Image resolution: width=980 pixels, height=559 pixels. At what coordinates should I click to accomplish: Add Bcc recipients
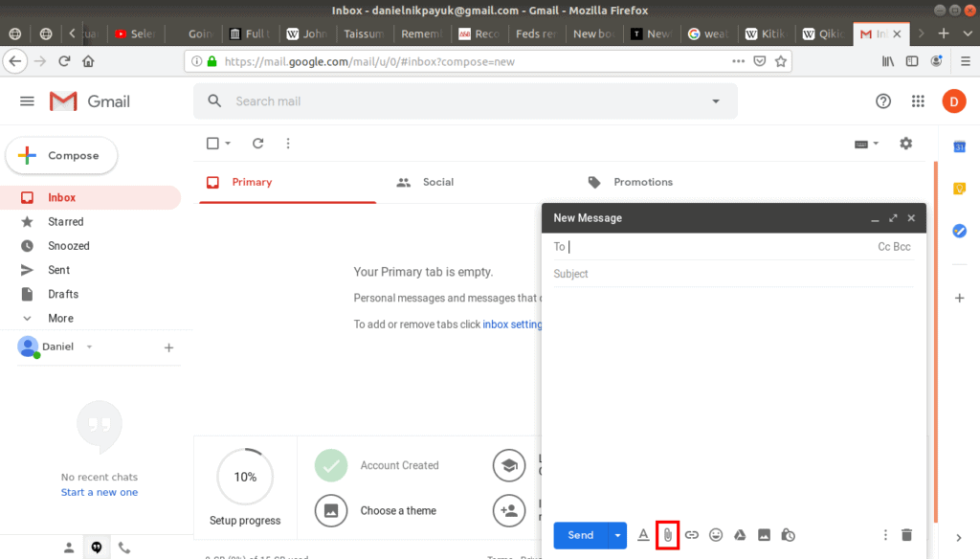point(902,247)
